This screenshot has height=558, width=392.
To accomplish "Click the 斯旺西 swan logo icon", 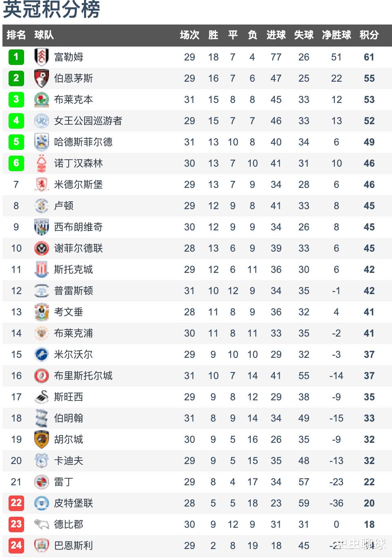I will (42, 397).
